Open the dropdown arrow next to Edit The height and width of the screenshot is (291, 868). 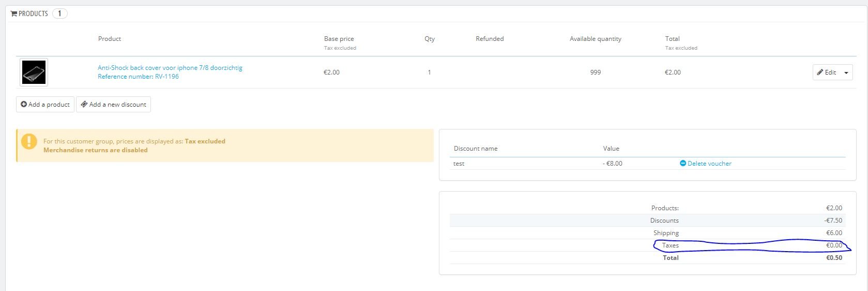tap(846, 72)
